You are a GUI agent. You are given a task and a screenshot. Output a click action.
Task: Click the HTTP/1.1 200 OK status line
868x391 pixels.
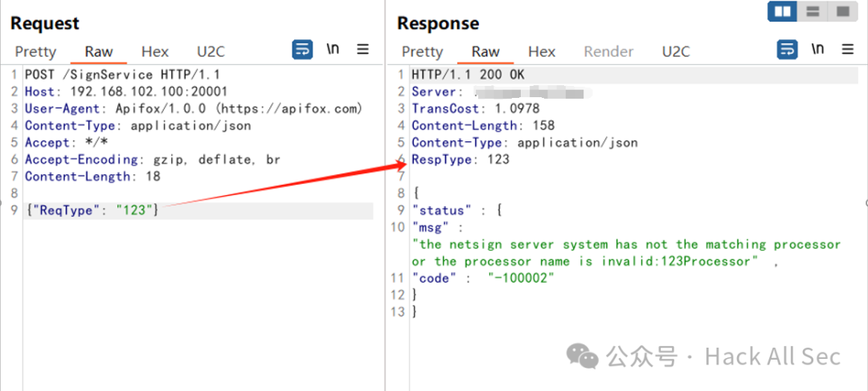point(468,75)
